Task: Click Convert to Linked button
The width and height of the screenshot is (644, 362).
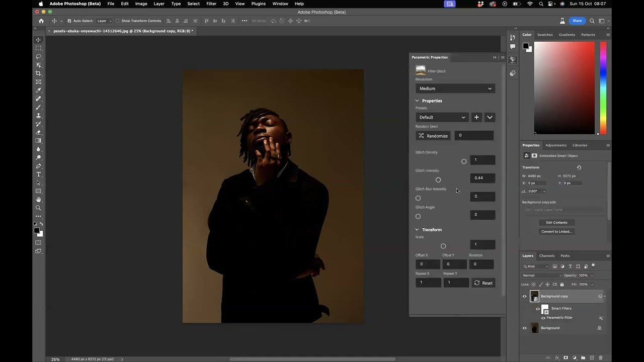Action: click(x=556, y=232)
